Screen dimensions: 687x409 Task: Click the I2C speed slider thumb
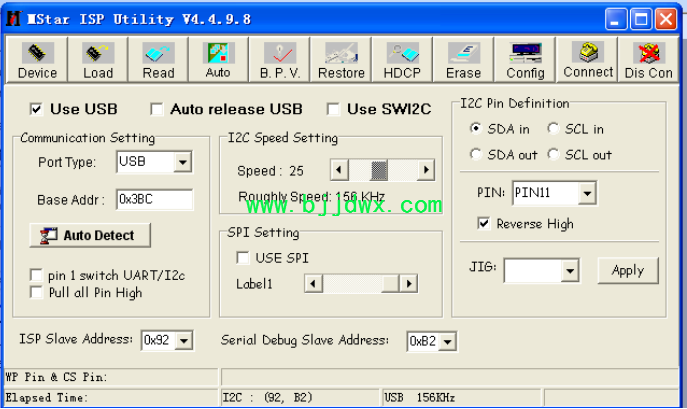(x=379, y=170)
